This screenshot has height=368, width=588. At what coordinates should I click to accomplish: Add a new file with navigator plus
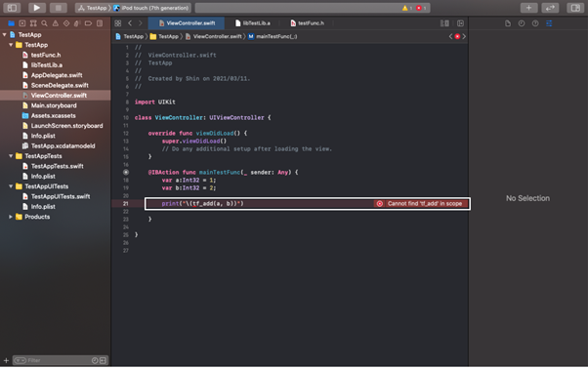coord(6,360)
